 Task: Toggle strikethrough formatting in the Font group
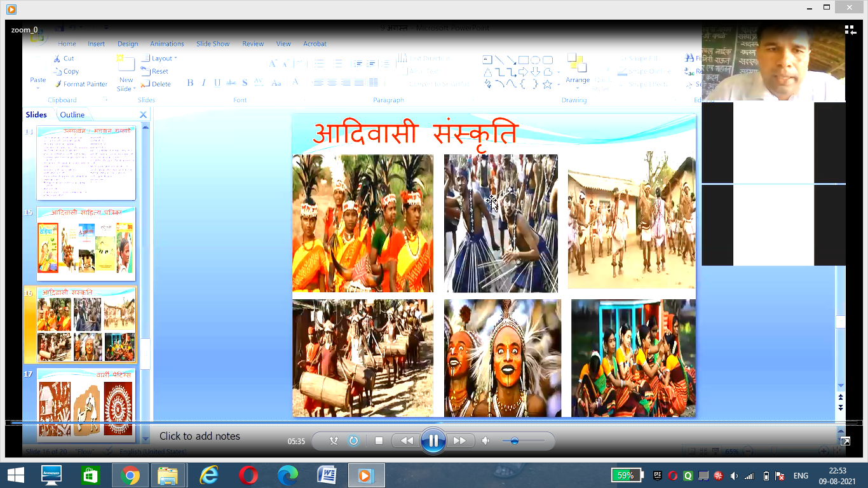click(x=231, y=83)
